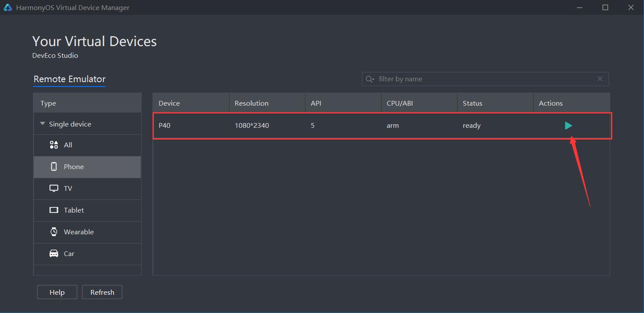Image resolution: width=644 pixels, height=313 pixels.
Task: Select the Car device type
Action: coord(87,254)
